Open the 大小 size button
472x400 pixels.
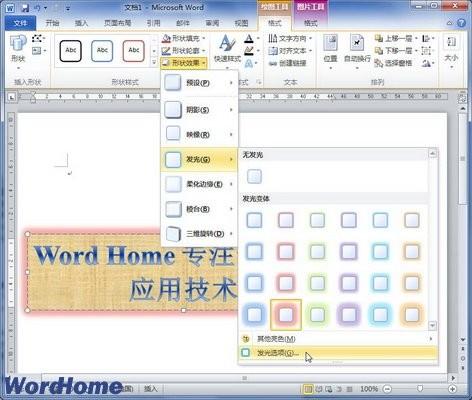[x=451, y=52]
